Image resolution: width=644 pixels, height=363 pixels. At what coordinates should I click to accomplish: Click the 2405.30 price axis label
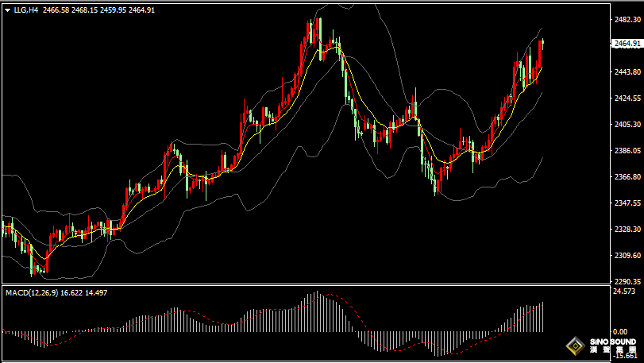tap(627, 125)
